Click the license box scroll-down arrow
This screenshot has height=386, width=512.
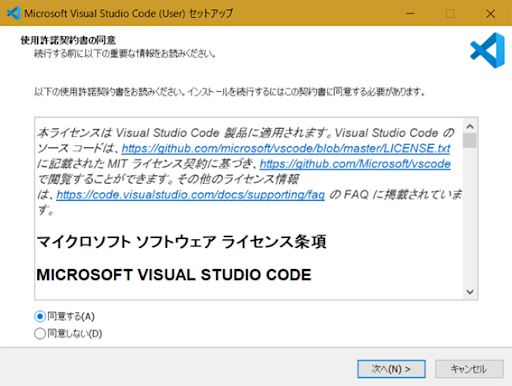(470, 292)
